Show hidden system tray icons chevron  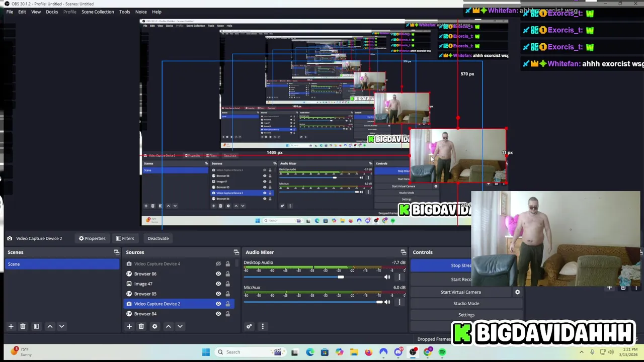coord(582,352)
